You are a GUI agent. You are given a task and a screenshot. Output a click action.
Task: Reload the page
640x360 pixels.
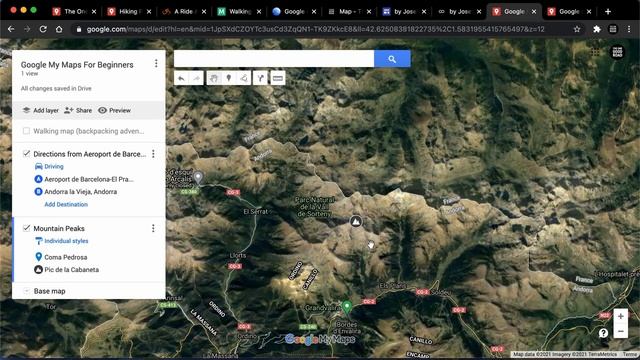[43, 29]
